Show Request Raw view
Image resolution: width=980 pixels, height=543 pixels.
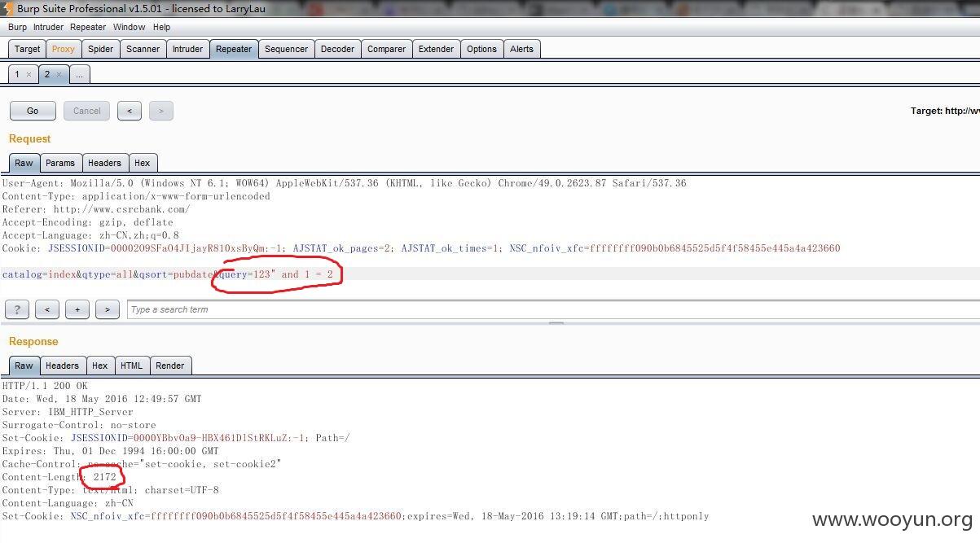[x=24, y=163]
